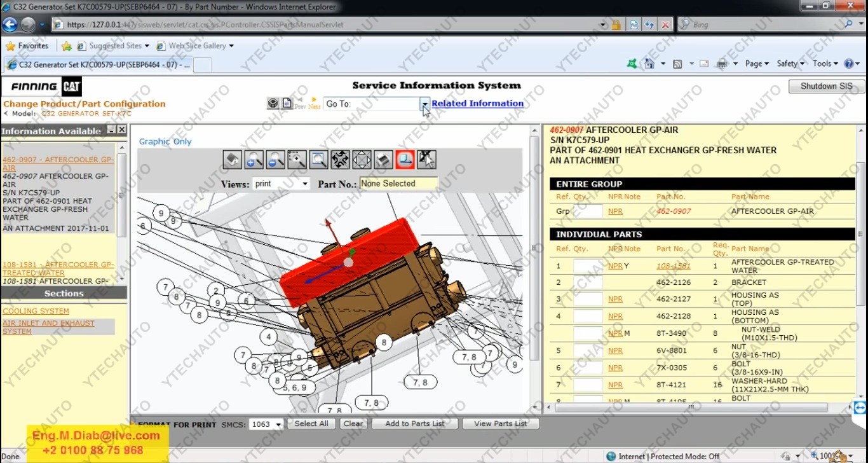Open the Related Information link
The height and width of the screenshot is (463, 868).
coord(478,103)
